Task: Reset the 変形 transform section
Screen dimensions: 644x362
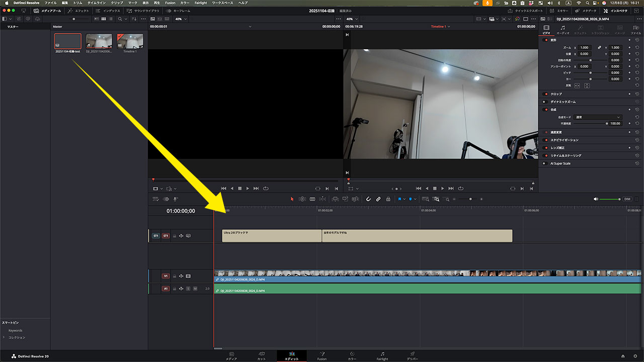Action: click(x=637, y=40)
